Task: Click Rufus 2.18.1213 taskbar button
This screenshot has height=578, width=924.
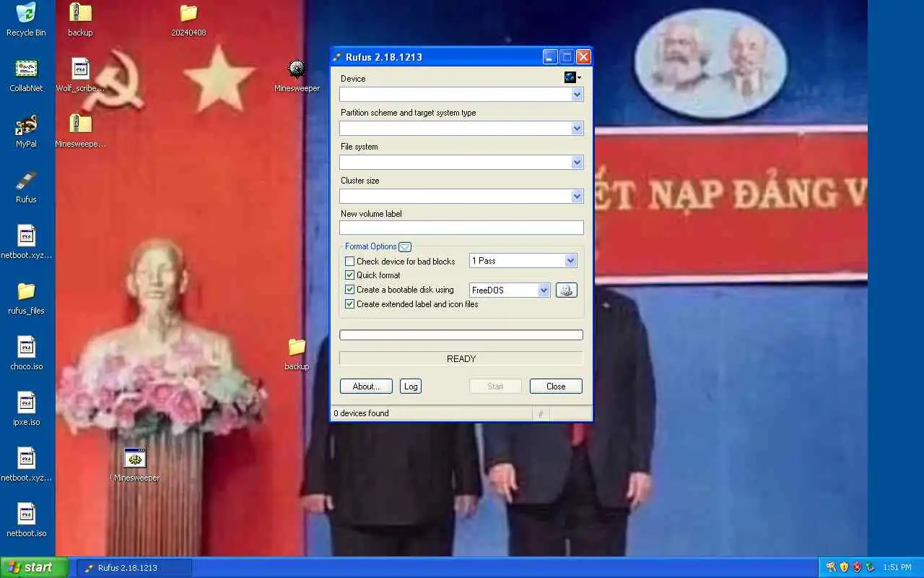Action: (x=134, y=567)
